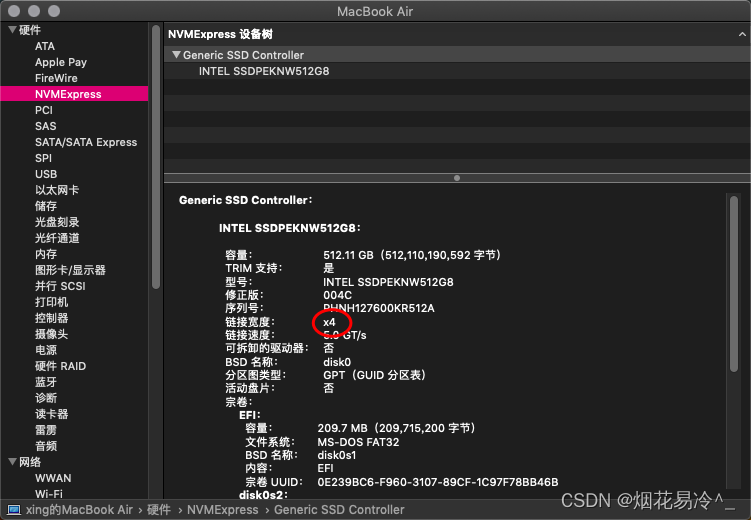751x520 pixels.
Task: Click xing的MacBook Air in path bar
Action: tap(79, 509)
